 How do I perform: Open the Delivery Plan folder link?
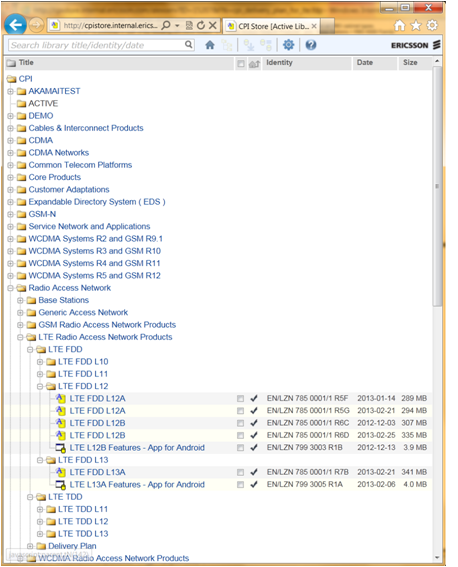[72, 546]
